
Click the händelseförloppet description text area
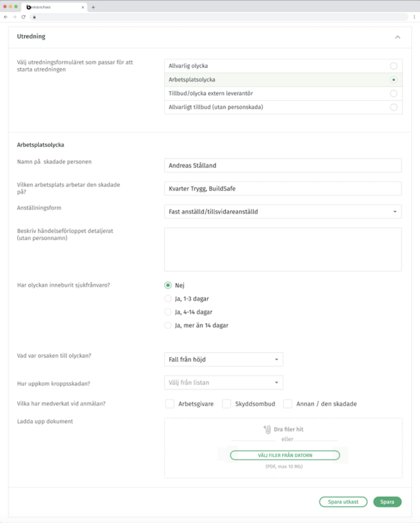pos(283,249)
